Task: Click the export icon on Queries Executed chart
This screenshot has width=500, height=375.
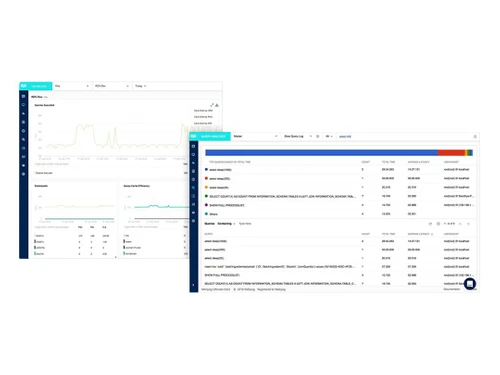Action: (x=217, y=105)
